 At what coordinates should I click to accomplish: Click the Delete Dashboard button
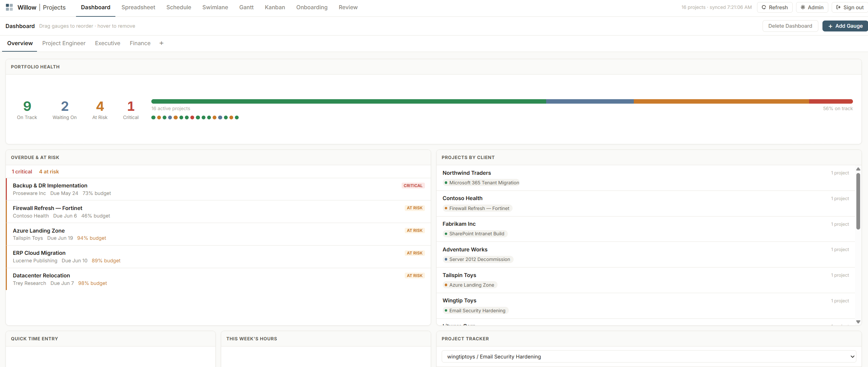[790, 26]
